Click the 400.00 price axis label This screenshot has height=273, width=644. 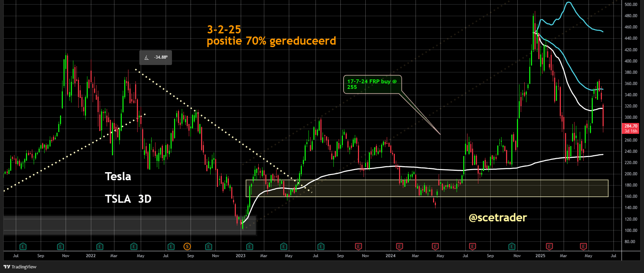(x=631, y=61)
